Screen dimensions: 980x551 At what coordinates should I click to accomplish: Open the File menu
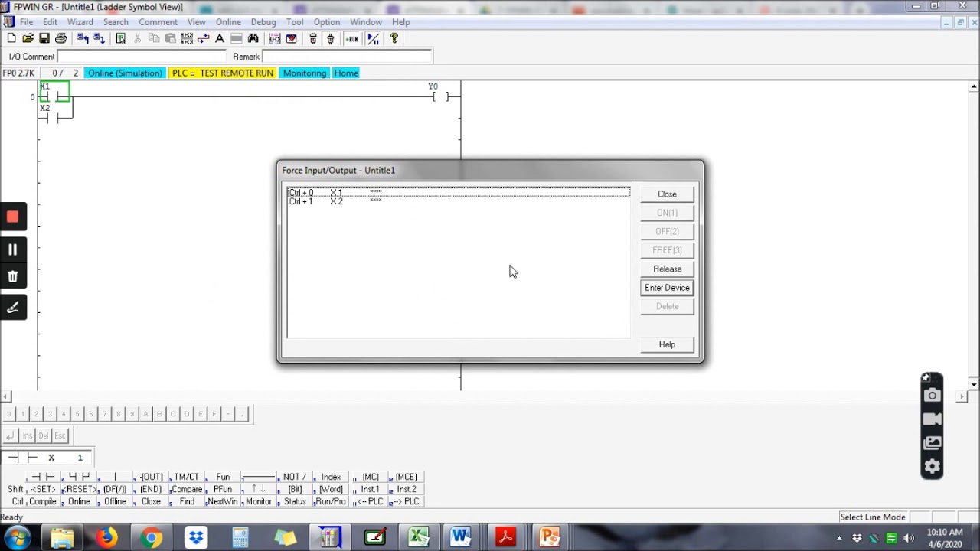click(26, 22)
